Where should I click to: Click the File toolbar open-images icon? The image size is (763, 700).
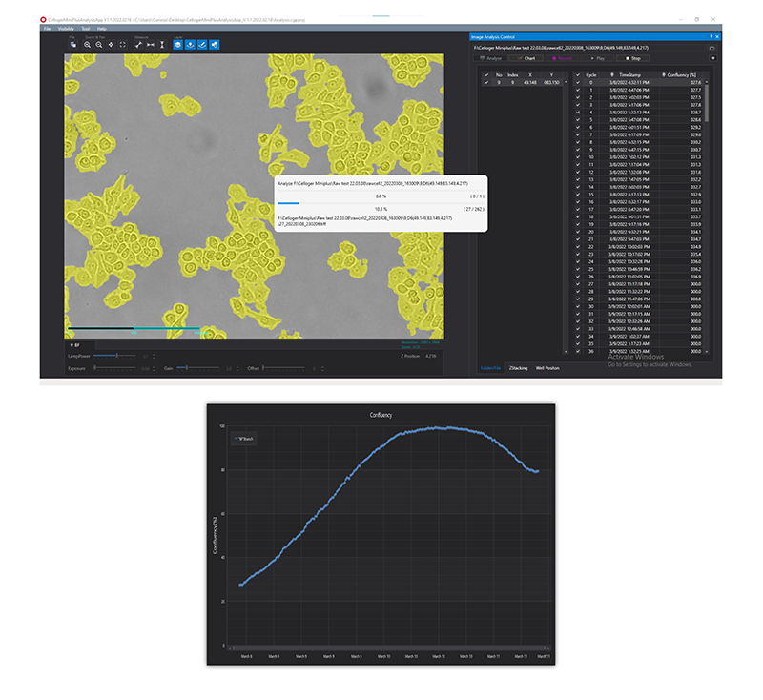[73, 45]
